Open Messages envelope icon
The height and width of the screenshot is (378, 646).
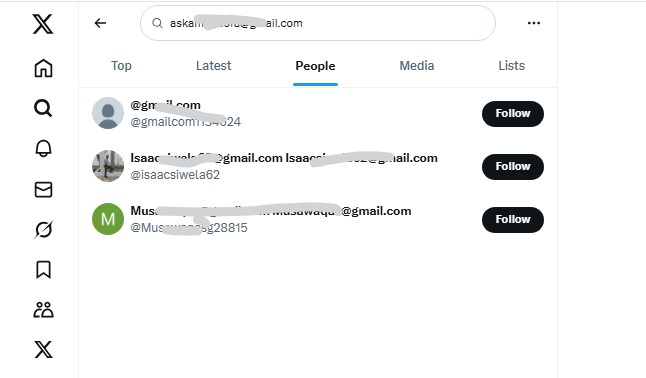pos(43,190)
